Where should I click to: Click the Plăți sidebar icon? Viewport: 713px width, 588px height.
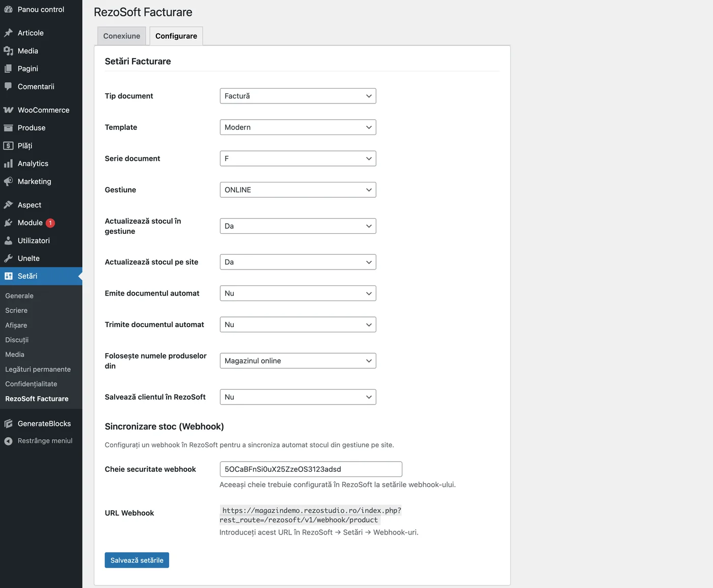[x=9, y=146]
